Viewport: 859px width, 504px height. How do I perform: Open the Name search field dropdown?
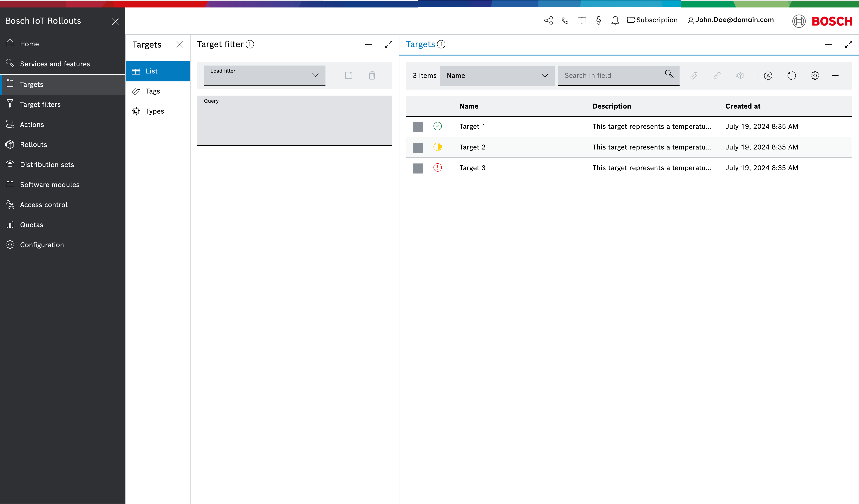497,76
